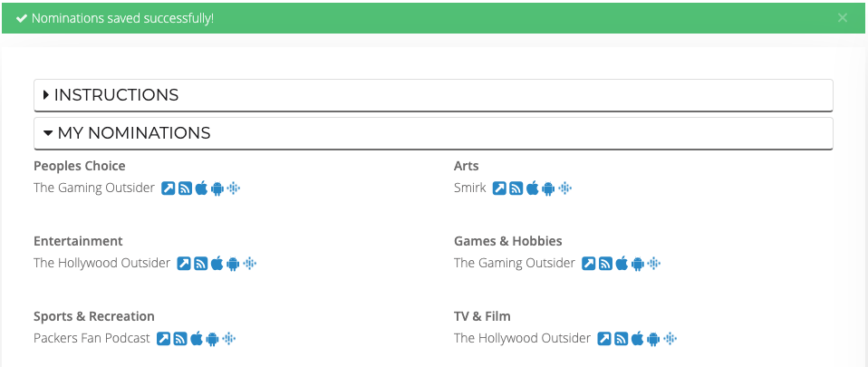Click Google Podcasts icon next to Smirk
Viewport: 868px width, 367px height.
tap(565, 188)
